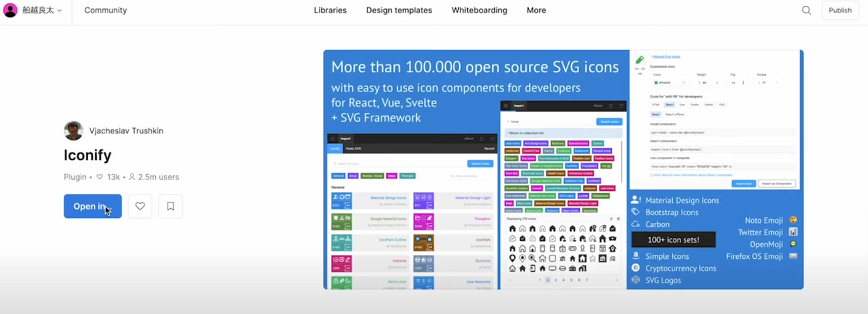Open the Whiteboarding navigation item

[479, 10]
